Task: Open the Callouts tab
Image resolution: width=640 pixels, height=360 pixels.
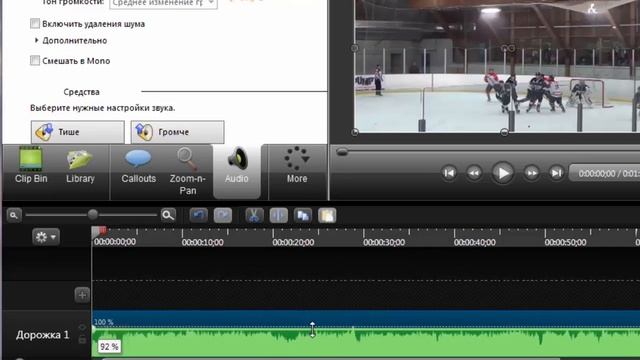Action: tap(138, 166)
